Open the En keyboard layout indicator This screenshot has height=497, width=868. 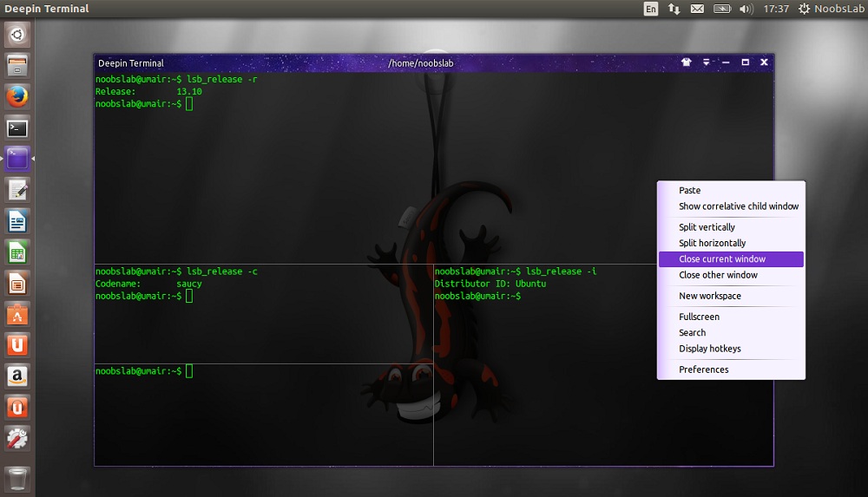coord(651,9)
